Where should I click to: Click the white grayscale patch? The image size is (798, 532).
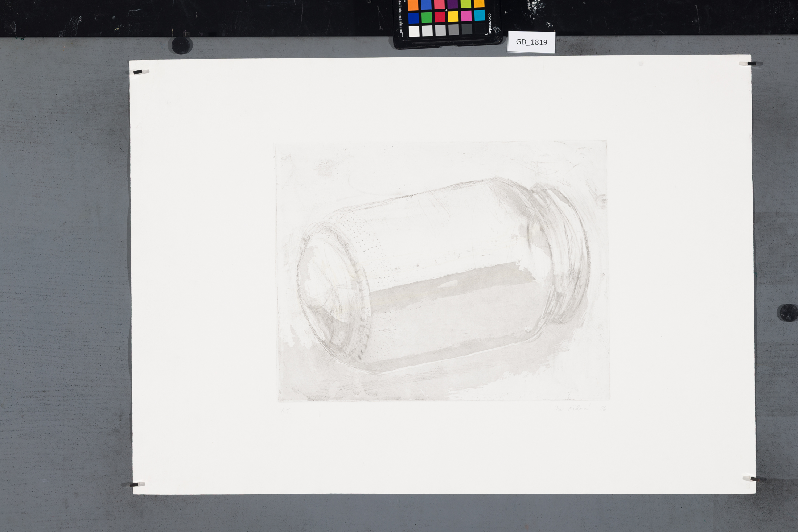point(414,31)
